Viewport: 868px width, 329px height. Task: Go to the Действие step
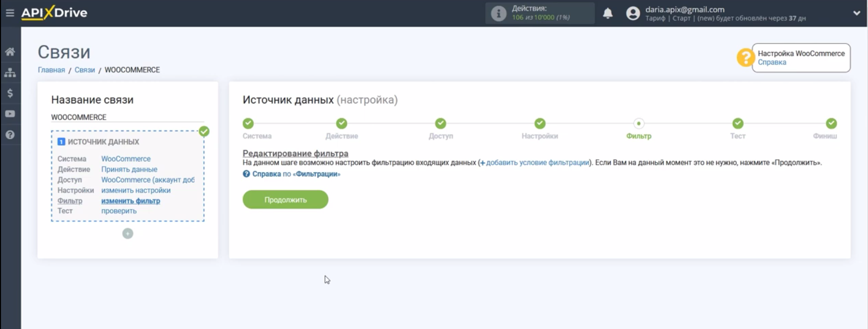[342, 123]
